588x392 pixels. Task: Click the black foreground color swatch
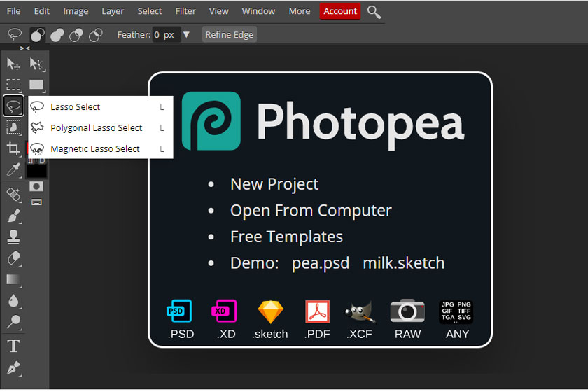pyautogui.click(x=36, y=171)
